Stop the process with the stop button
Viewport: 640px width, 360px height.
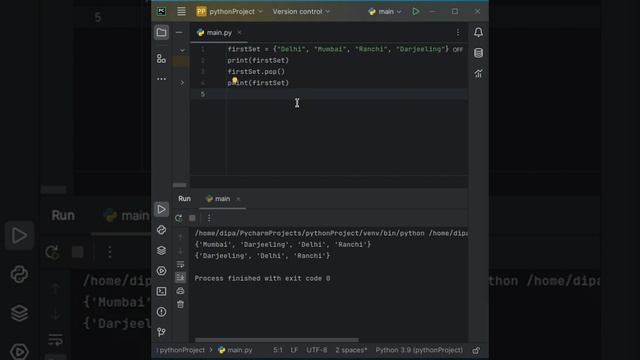[192, 218]
